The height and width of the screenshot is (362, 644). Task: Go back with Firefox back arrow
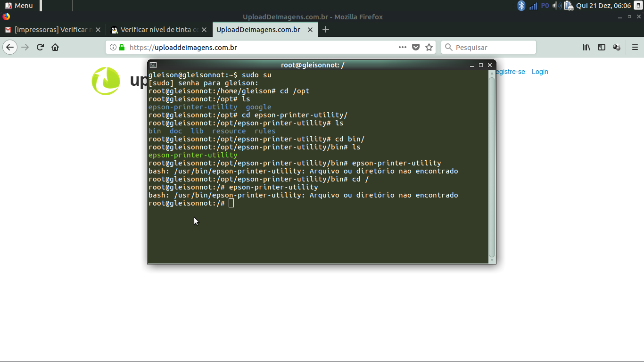tap(10, 47)
